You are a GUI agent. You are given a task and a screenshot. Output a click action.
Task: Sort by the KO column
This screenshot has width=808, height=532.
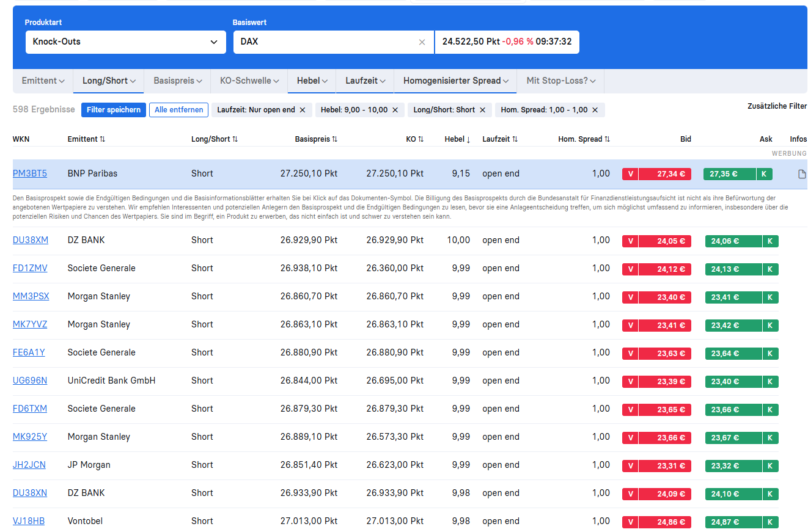[414, 139]
